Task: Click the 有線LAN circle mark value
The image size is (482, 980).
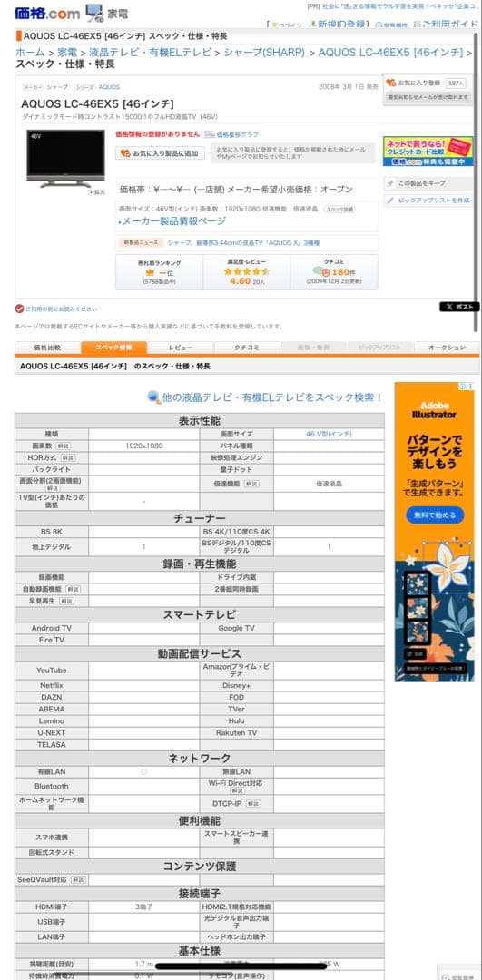Action: coord(143,772)
